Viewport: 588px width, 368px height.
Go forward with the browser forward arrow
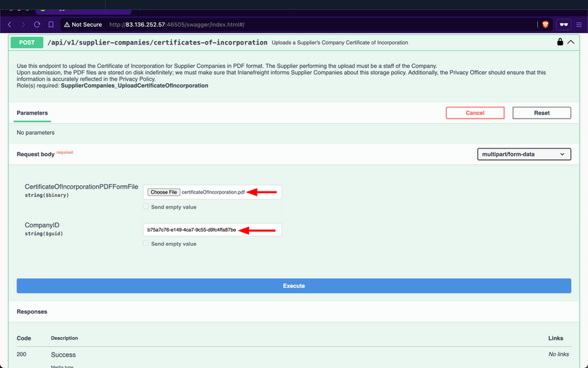point(23,25)
